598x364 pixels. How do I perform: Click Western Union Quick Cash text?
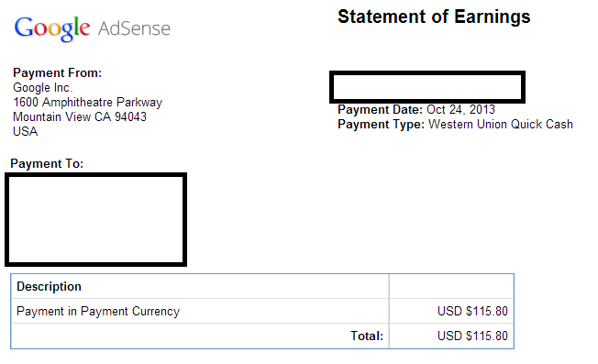pyautogui.click(x=501, y=125)
